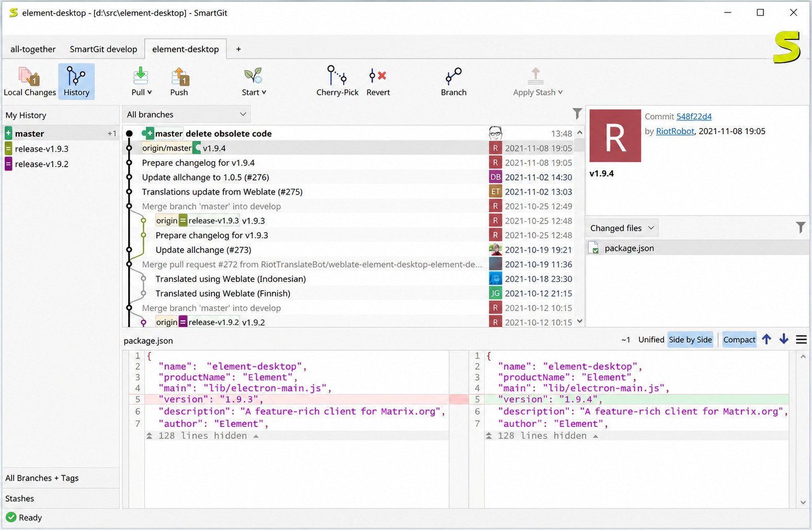
Task: Select 'Translated using Weblate (Finnish)' commit
Action: (349, 294)
